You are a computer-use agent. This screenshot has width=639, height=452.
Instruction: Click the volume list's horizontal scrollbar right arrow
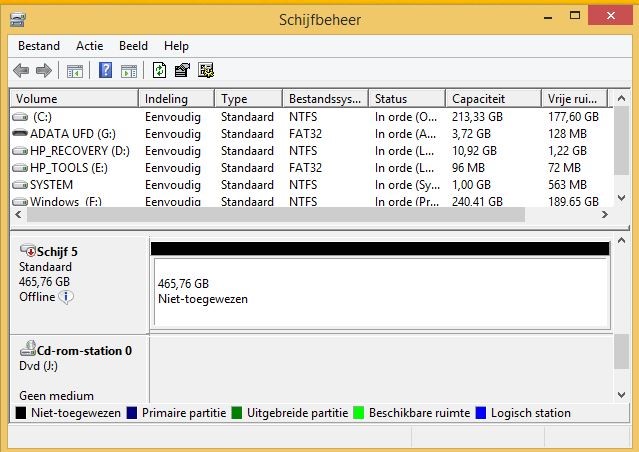coord(603,215)
